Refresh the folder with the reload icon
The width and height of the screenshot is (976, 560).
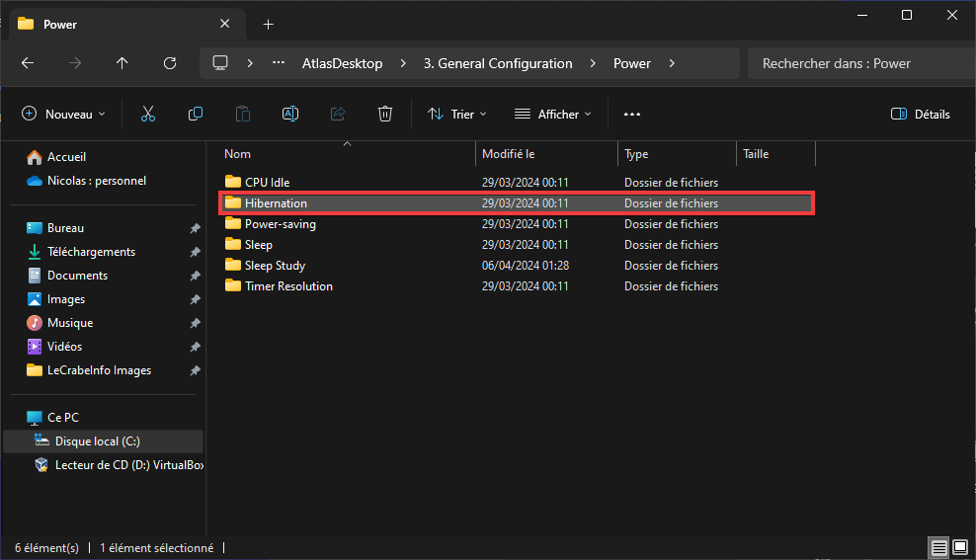click(170, 63)
